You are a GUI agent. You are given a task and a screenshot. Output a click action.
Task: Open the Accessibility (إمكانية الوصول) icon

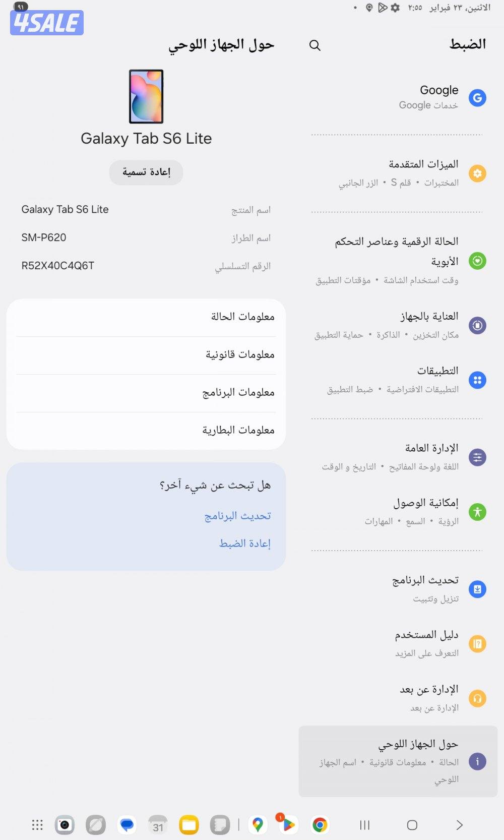click(x=477, y=512)
